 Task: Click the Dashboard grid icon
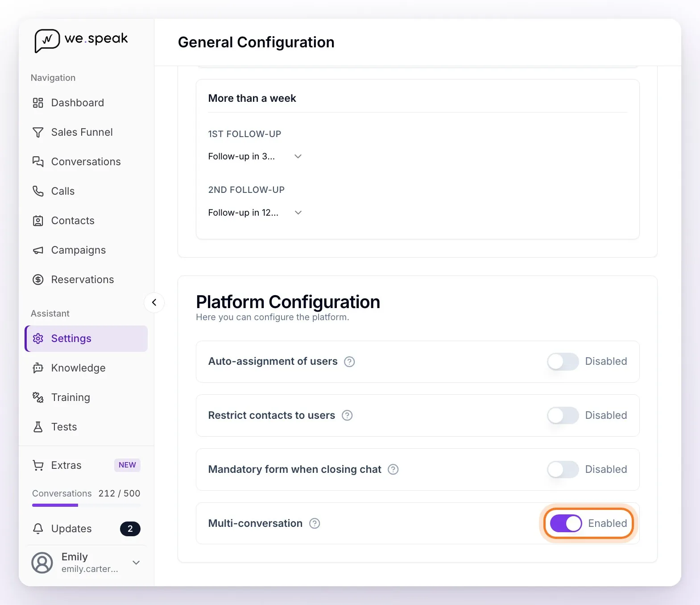click(38, 103)
